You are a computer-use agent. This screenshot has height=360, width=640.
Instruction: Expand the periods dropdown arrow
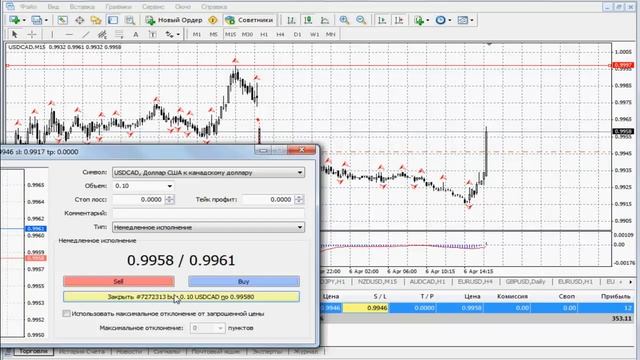point(450,20)
